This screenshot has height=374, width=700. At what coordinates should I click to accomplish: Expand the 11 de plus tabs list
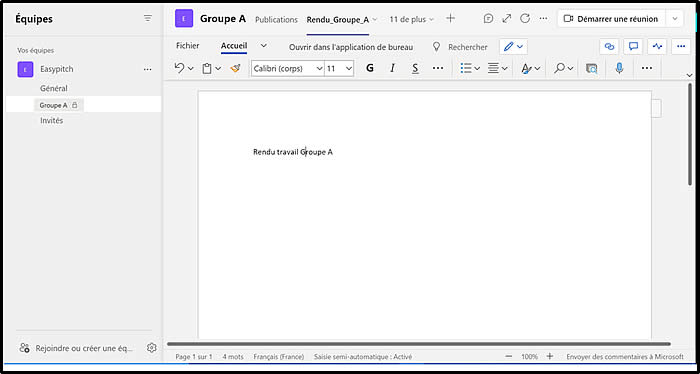pos(412,20)
